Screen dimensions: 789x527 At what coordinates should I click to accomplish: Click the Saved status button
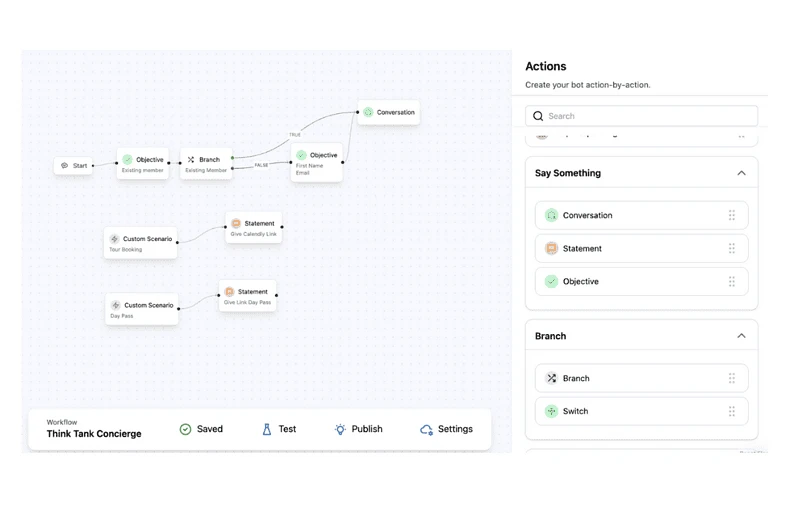(x=201, y=429)
